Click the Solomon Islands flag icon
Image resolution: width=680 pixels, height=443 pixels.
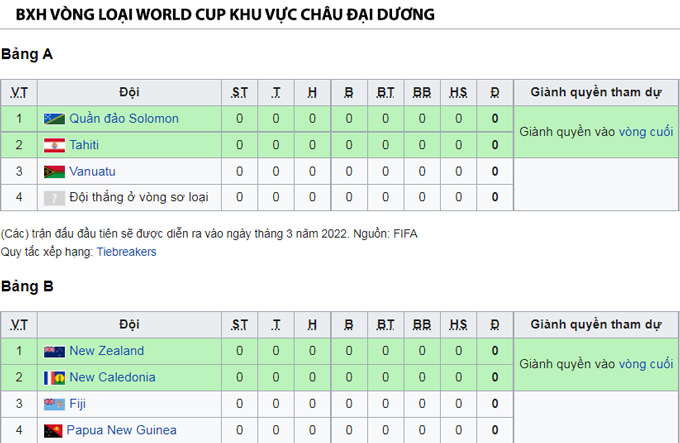click(x=54, y=119)
